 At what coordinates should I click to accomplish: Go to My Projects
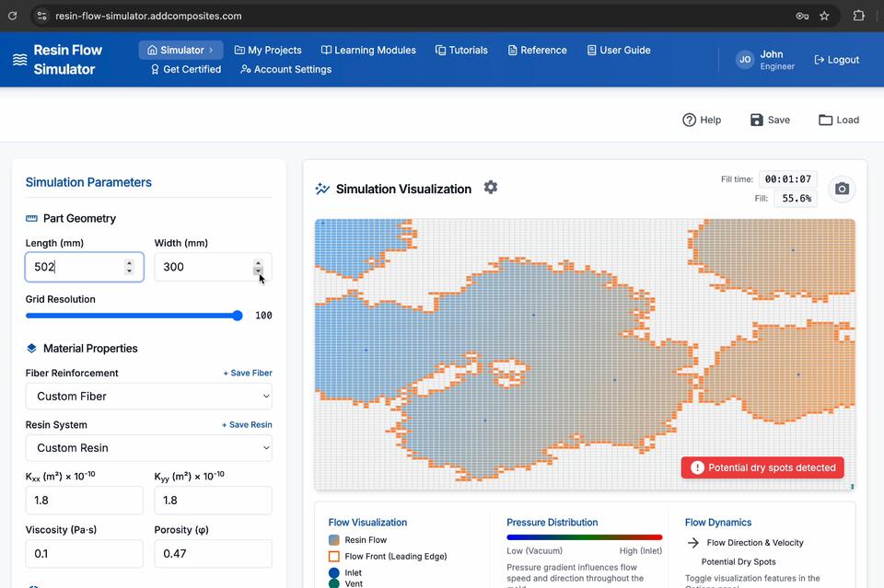268,51
